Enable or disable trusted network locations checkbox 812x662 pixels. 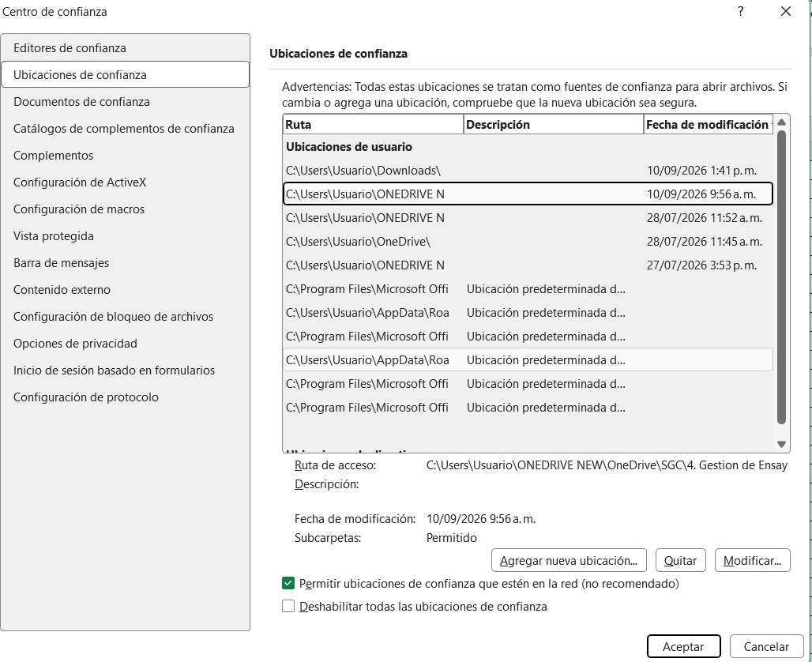point(288,583)
